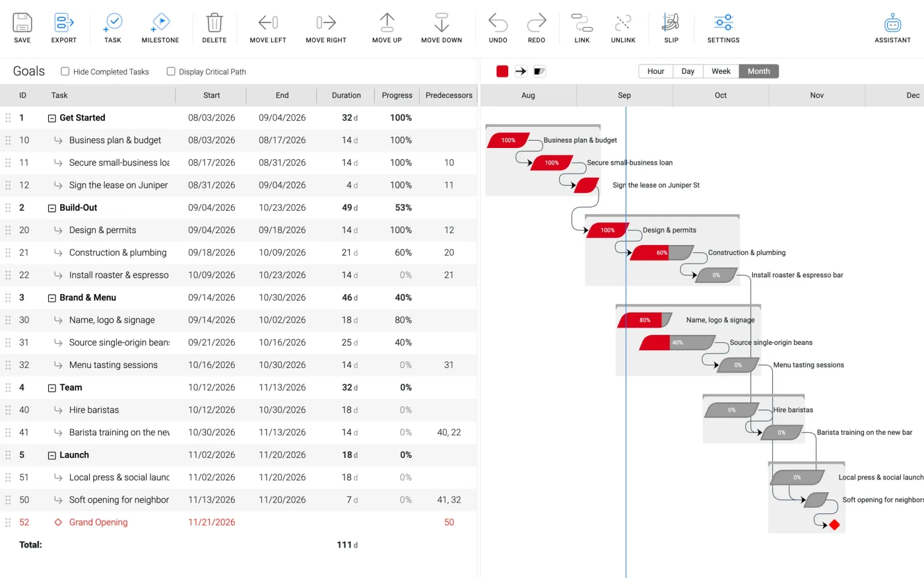Shift task downward with Move Down icon
Screen dimensions: 924x578
442,22
